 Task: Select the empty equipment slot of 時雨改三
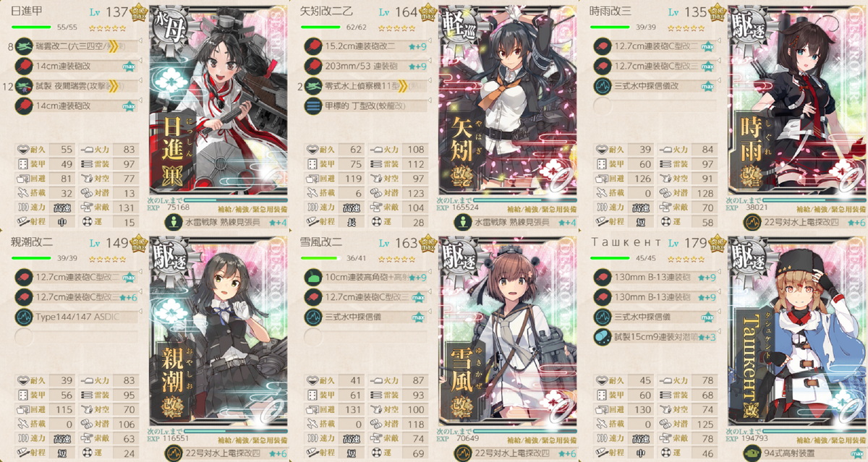click(x=600, y=106)
